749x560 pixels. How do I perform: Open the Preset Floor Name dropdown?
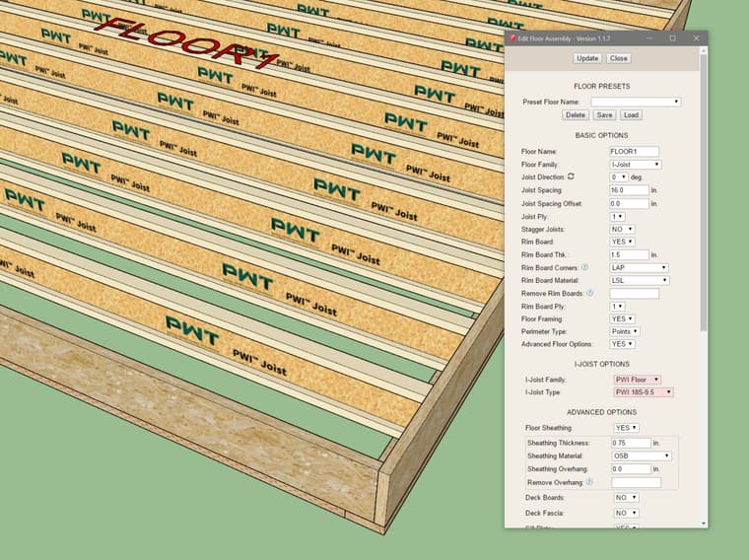coord(636,102)
